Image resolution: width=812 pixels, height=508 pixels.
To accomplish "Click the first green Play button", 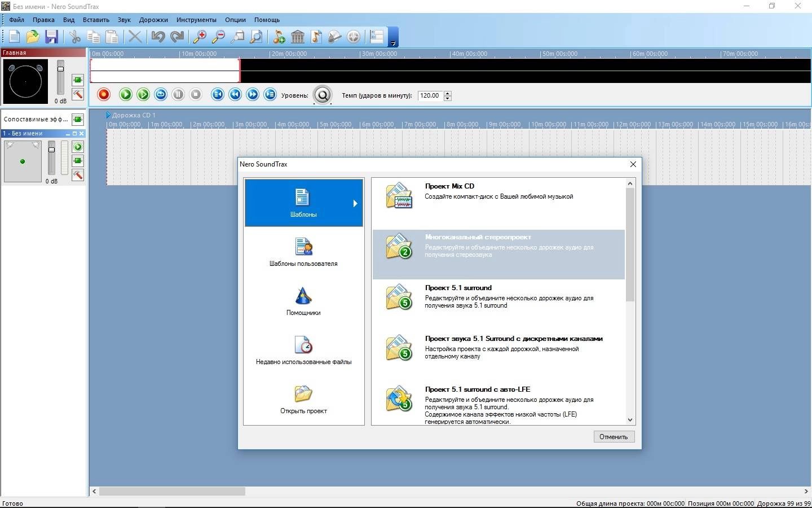I will pyautogui.click(x=126, y=94).
